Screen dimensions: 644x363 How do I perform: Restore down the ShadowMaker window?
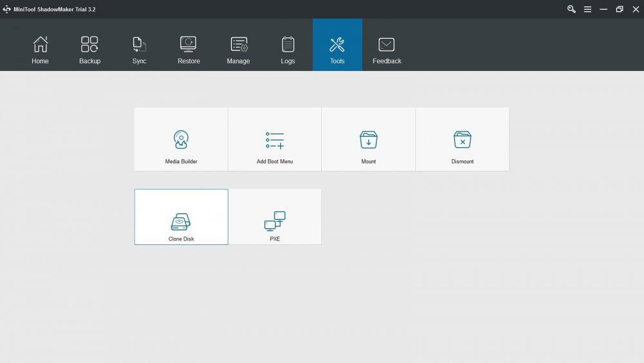point(620,9)
